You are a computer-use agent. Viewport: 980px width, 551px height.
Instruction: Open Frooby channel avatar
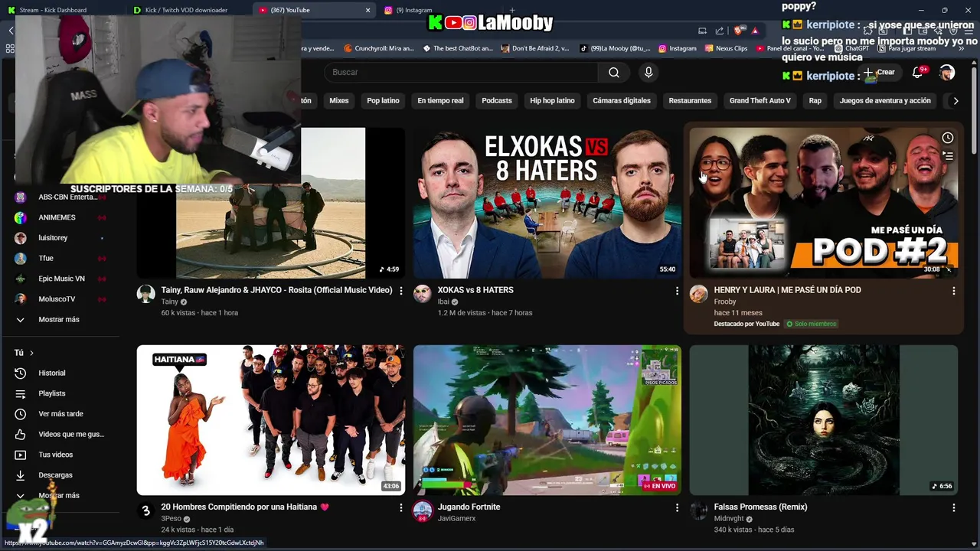[699, 295]
